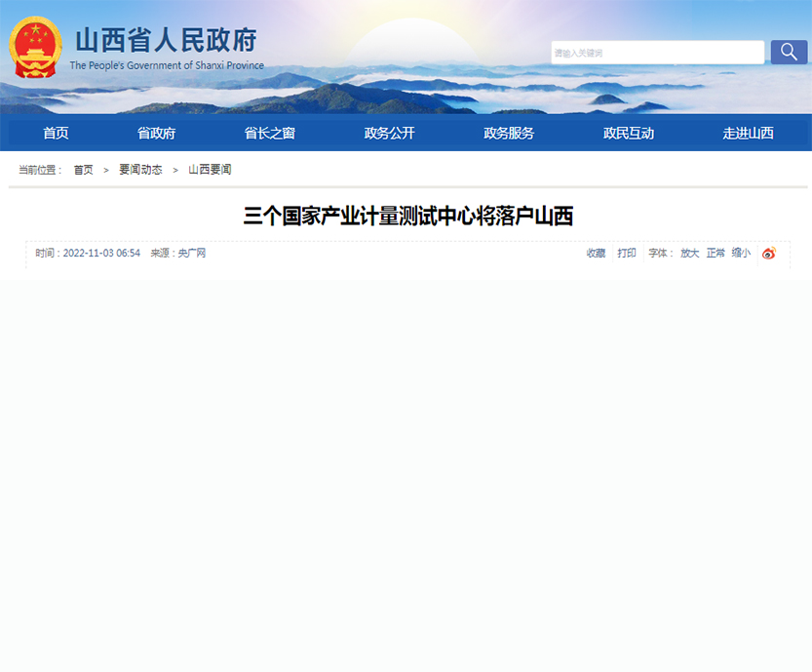This screenshot has width=812, height=672.
Task: Click the keyword search input field
Action: pyautogui.click(x=657, y=53)
